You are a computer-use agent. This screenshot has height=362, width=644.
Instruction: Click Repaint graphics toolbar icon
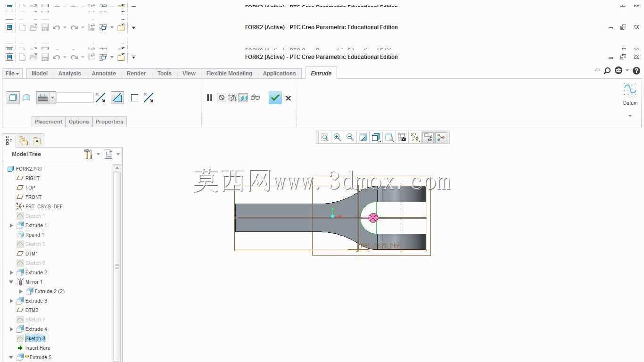pyautogui.click(x=363, y=137)
